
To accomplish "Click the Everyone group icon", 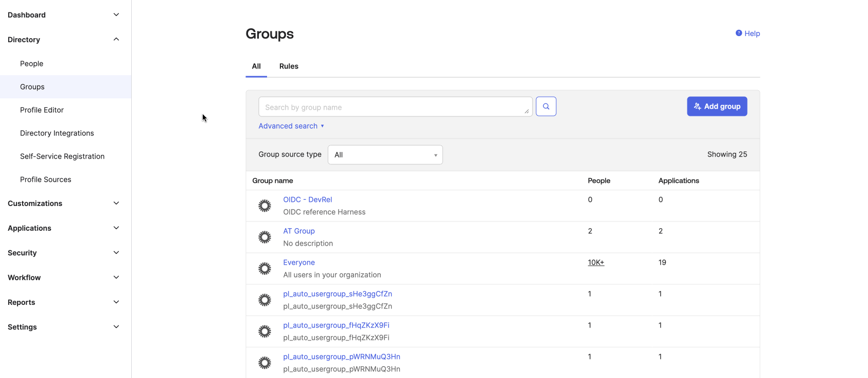I will [264, 269].
